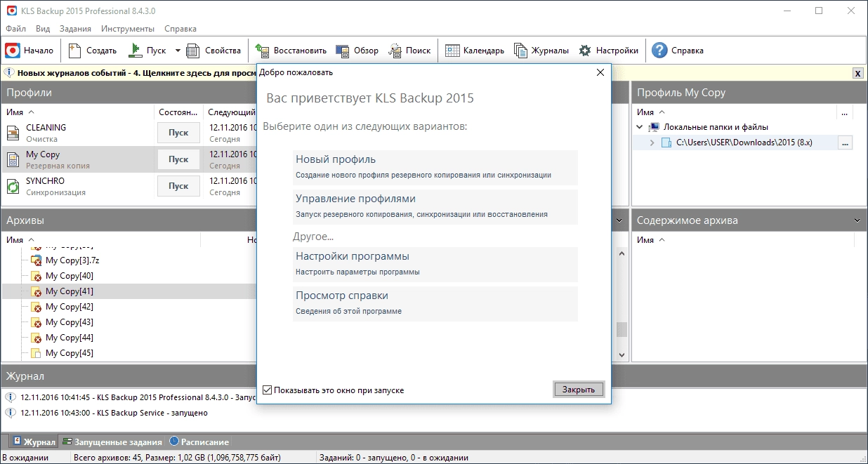Image resolution: width=868 pixels, height=464 pixels.
Task: Switch to the Запущенные задания tab
Action: coord(112,442)
